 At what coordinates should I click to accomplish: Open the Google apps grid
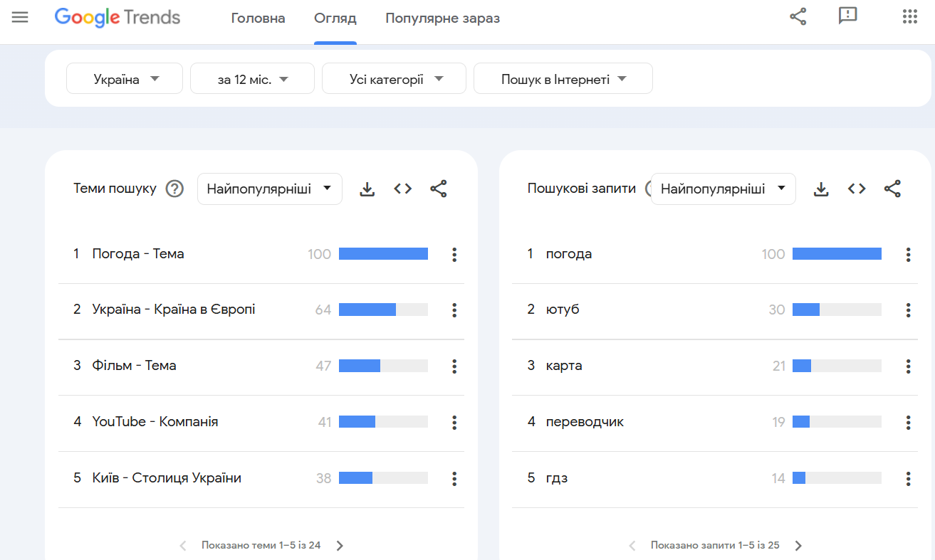click(x=909, y=16)
